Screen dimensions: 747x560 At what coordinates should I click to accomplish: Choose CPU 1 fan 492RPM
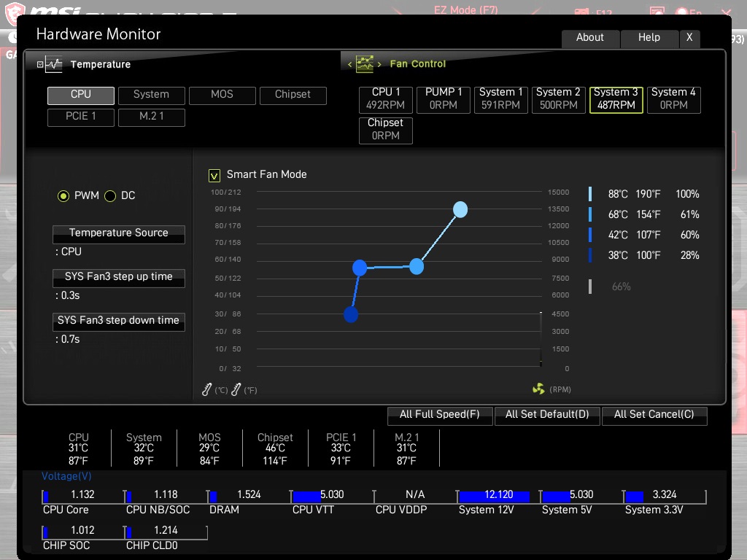[x=386, y=99]
